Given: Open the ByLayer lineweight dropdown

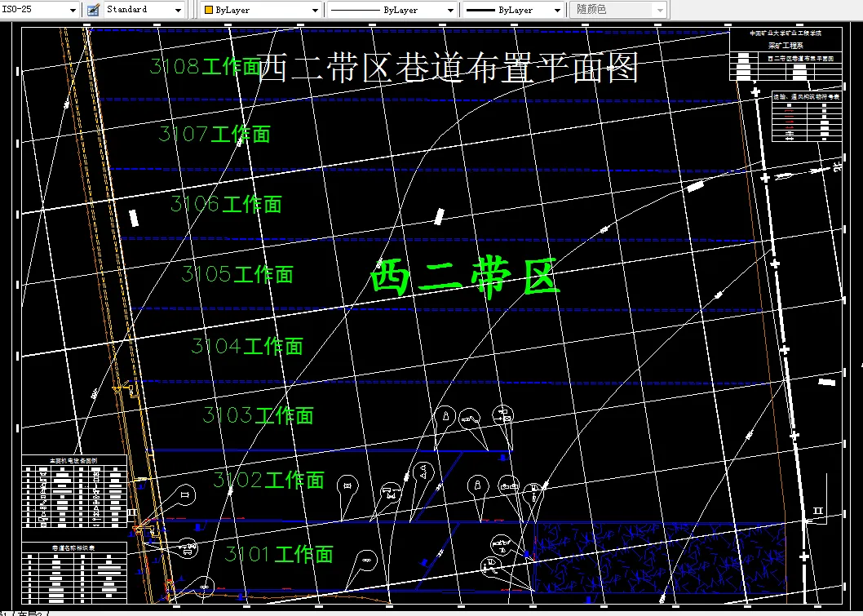Looking at the screenshot, I should tap(513, 10).
